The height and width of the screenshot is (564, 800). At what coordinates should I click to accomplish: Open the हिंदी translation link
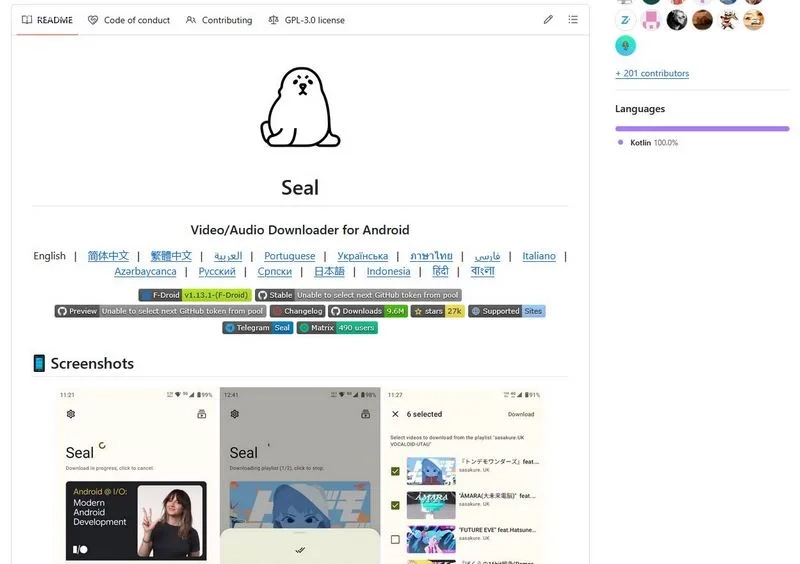coord(440,272)
